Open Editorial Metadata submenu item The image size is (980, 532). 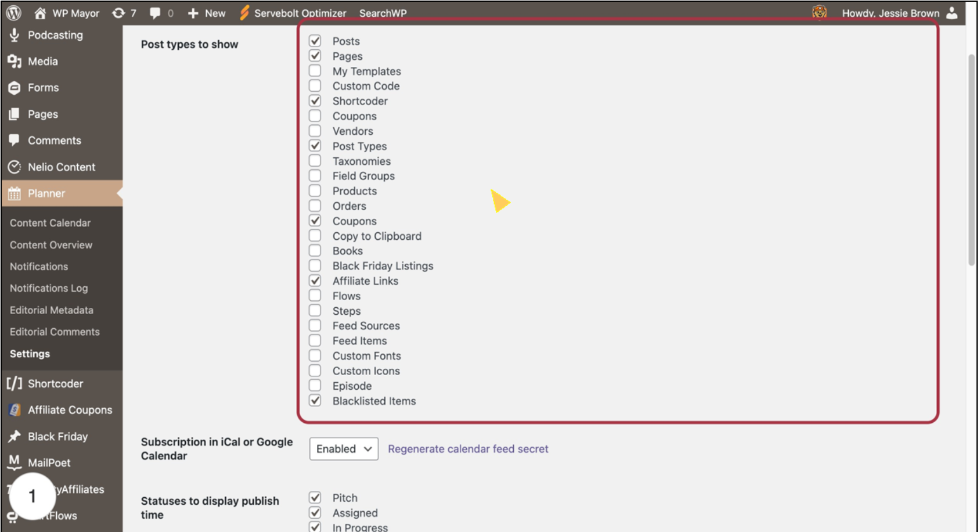coord(52,310)
